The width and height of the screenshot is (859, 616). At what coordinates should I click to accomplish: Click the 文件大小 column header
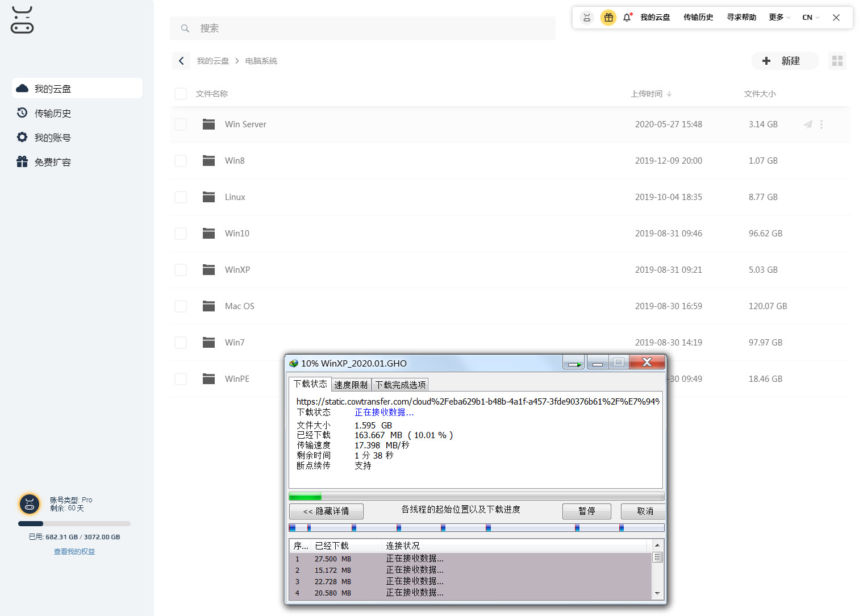click(760, 94)
